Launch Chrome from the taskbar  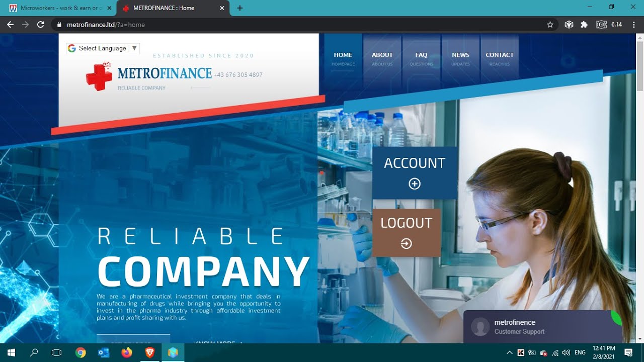tap(80, 352)
